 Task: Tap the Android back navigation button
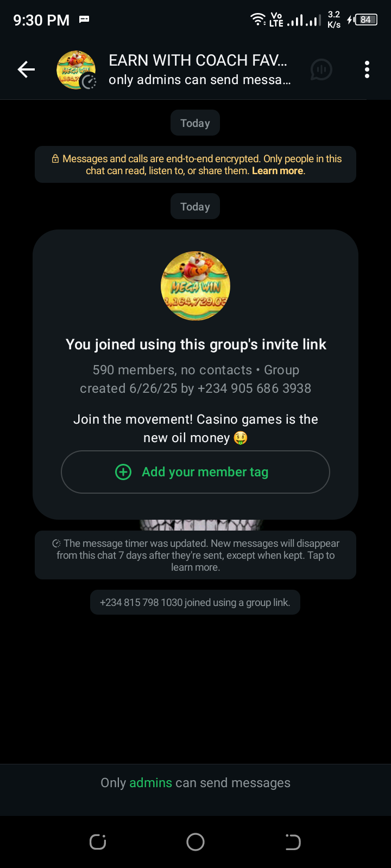pos(293,842)
